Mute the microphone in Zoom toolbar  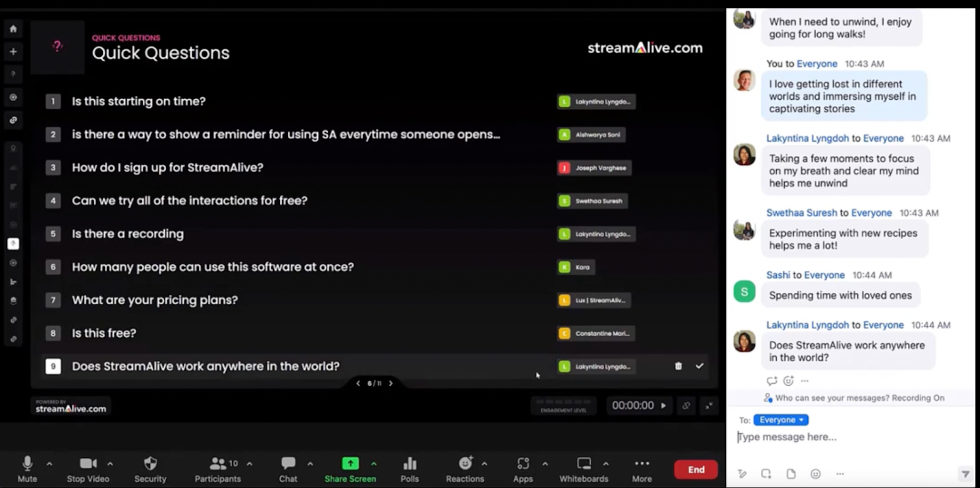[x=27, y=469]
